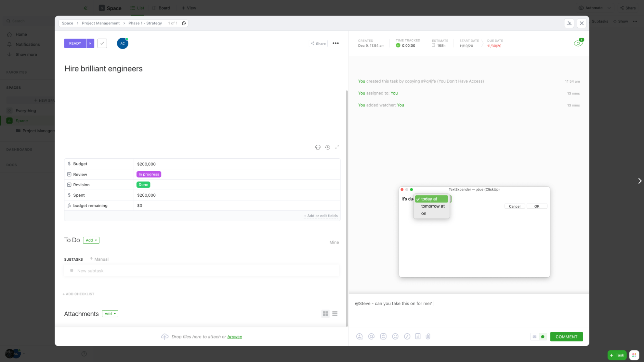Click the browse link to attach files
Screen dimensions: 644x362
tap(235, 337)
